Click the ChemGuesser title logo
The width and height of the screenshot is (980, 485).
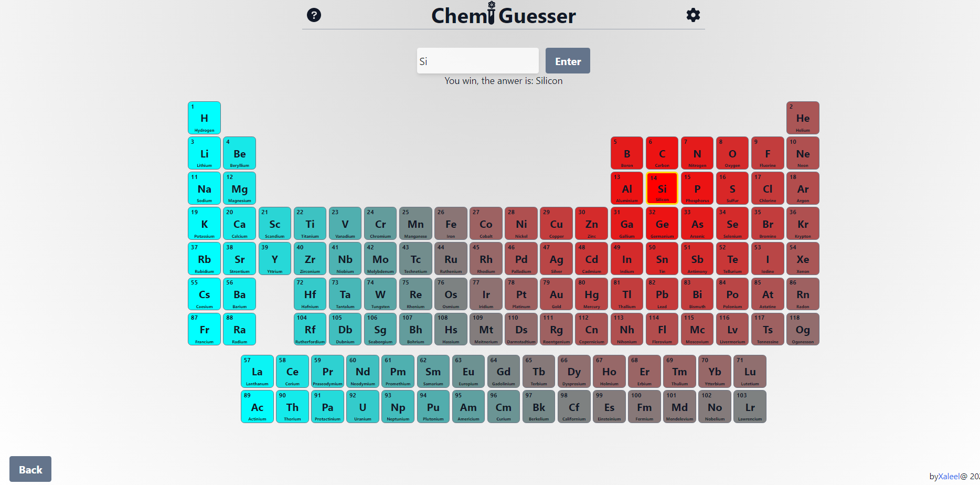[x=503, y=16]
